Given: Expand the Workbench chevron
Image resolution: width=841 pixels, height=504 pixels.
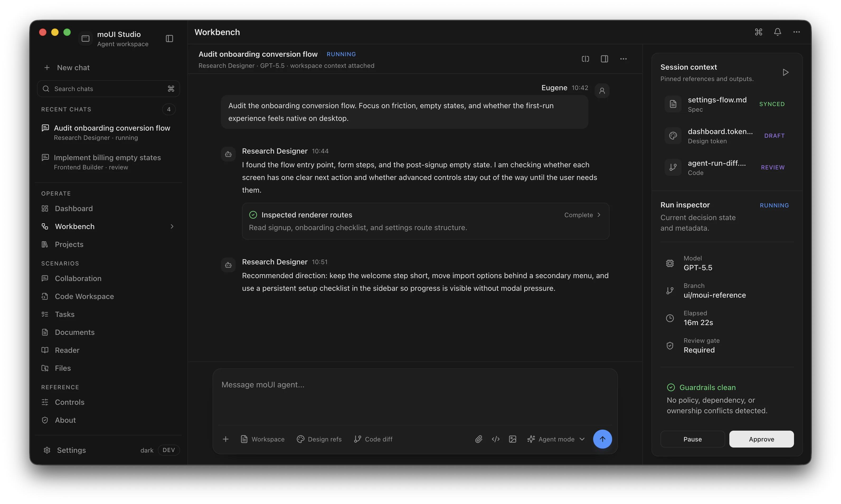Looking at the screenshot, I should point(172,226).
